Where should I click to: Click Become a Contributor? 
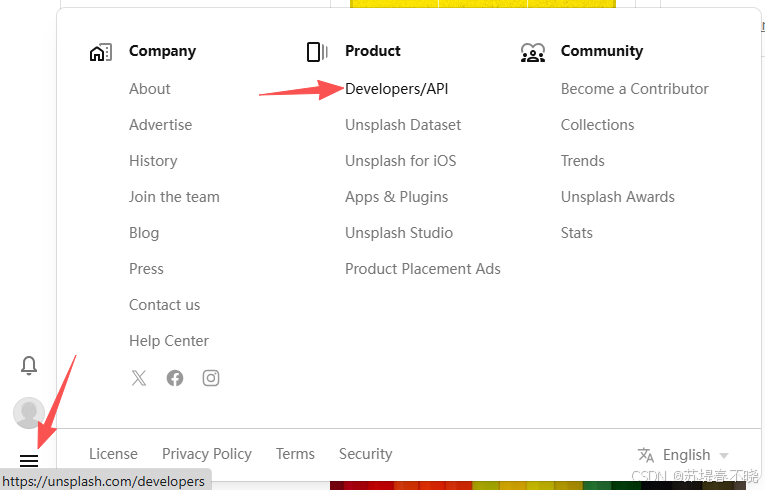(x=634, y=89)
